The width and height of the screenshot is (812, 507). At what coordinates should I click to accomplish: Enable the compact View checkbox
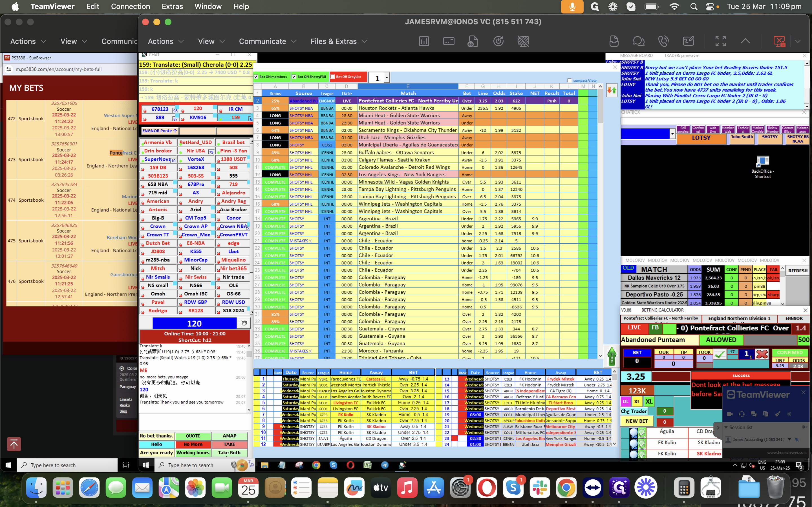coord(570,81)
